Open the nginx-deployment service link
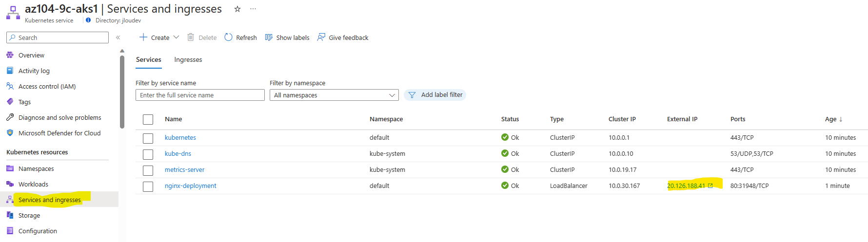 tap(191, 186)
